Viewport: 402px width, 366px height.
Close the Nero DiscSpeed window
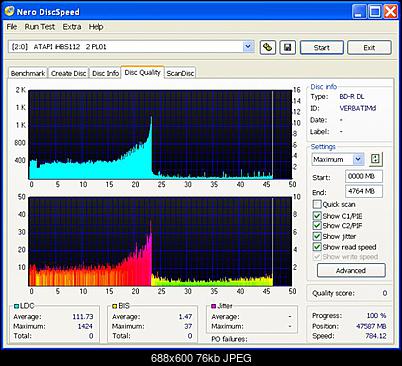tap(391, 12)
